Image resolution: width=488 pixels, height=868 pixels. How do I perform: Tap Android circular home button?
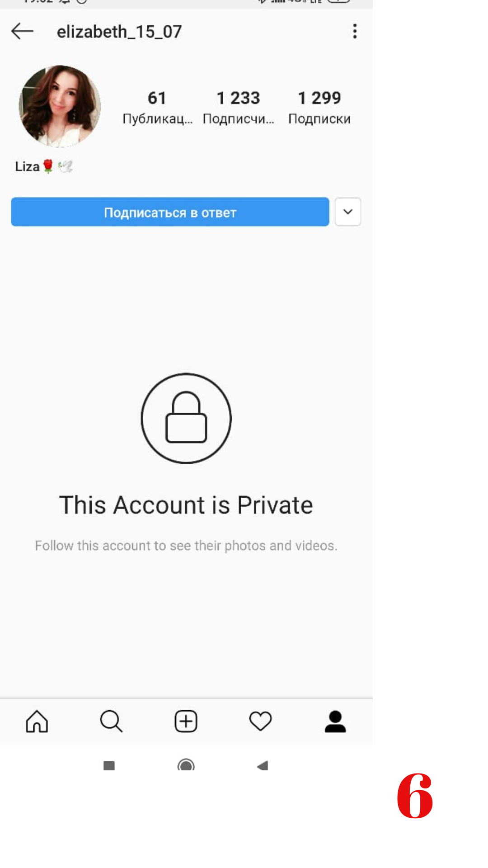point(186,765)
